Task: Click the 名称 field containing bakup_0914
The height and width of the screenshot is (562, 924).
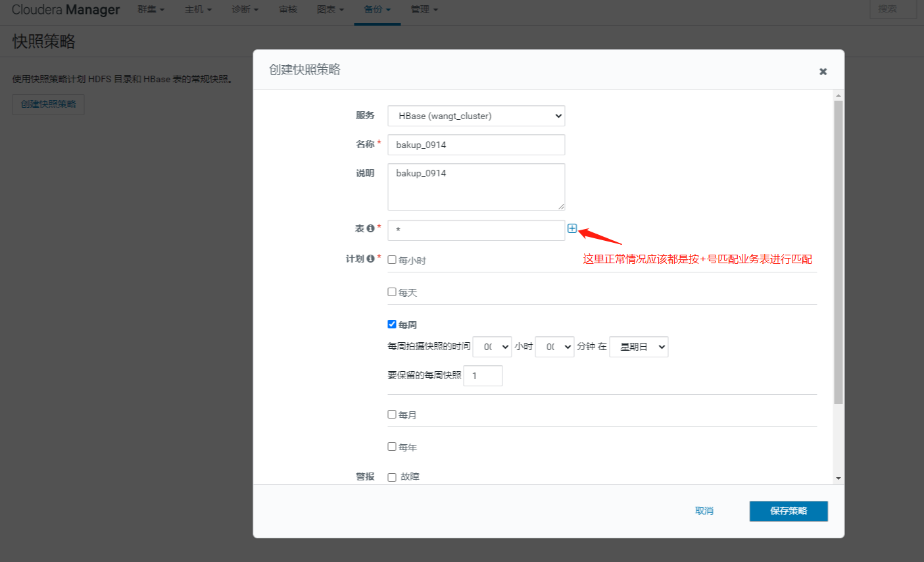Action: (x=476, y=145)
